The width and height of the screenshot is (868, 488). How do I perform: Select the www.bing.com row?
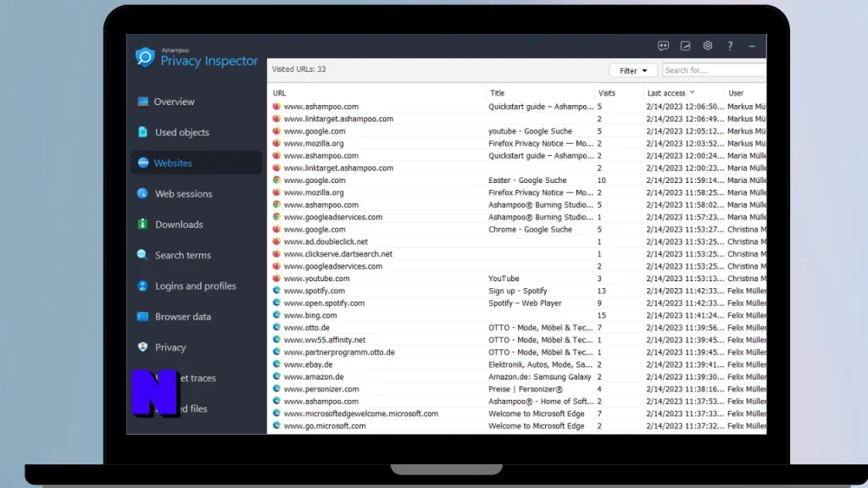tap(518, 315)
